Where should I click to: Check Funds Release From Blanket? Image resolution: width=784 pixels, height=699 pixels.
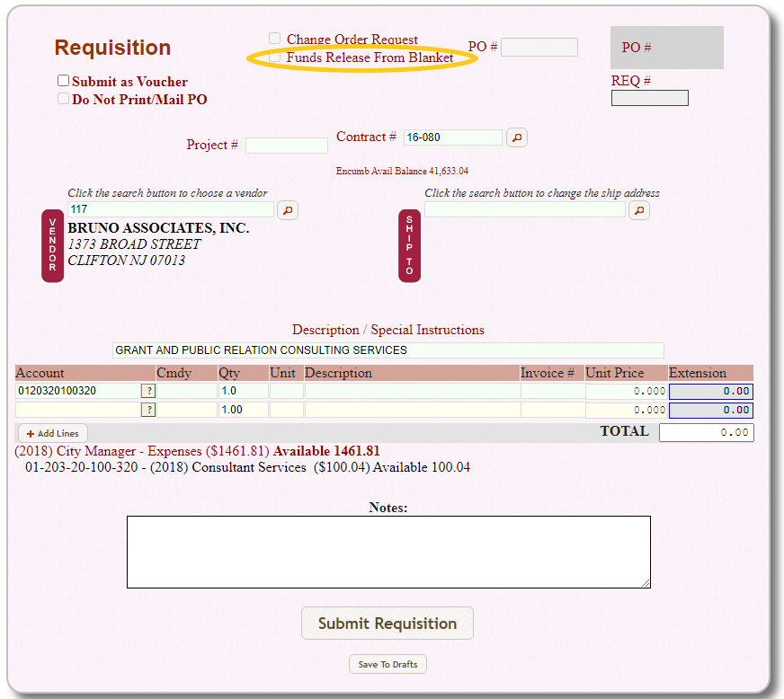click(275, 56)
